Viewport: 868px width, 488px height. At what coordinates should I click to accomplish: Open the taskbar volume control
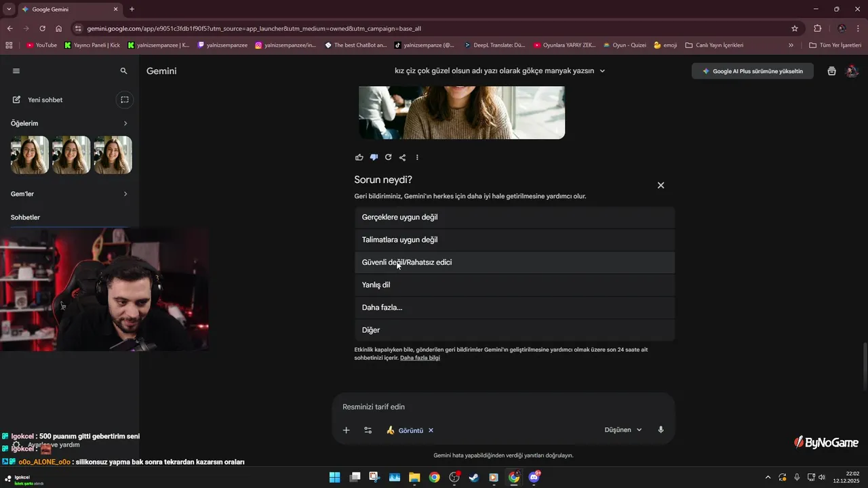pyautogui.click(x=822, y=477)
